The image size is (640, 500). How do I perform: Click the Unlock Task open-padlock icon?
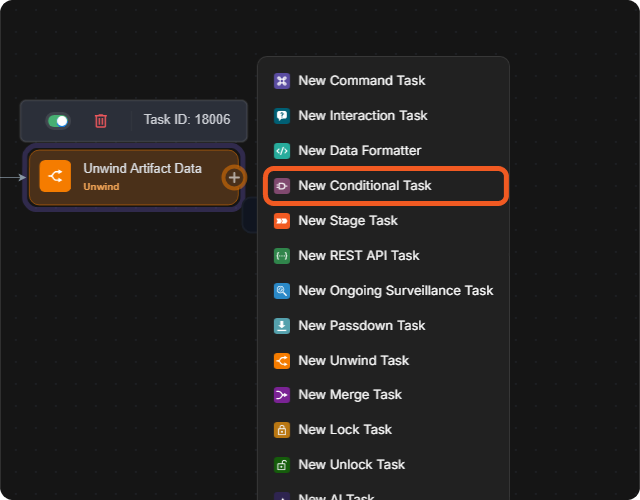282,465
